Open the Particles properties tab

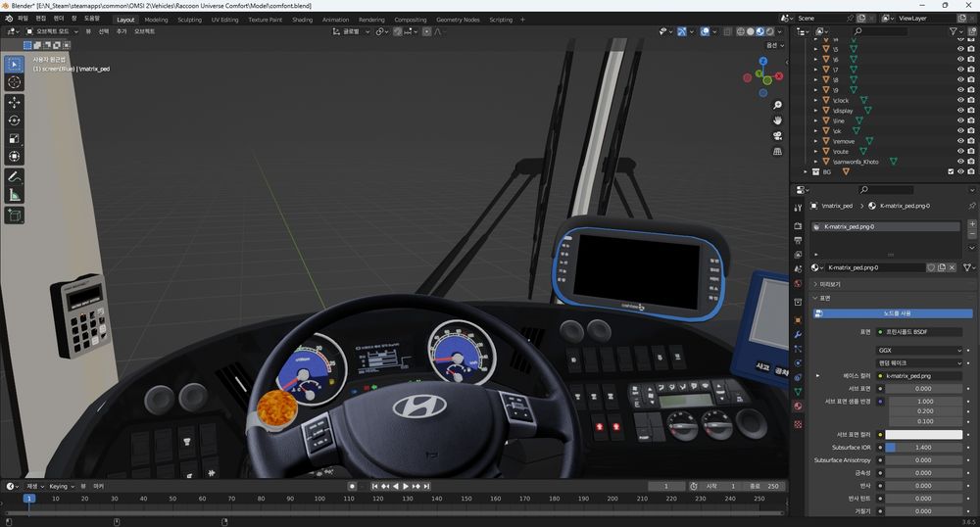pyautogui.click(x=798, y=349)
